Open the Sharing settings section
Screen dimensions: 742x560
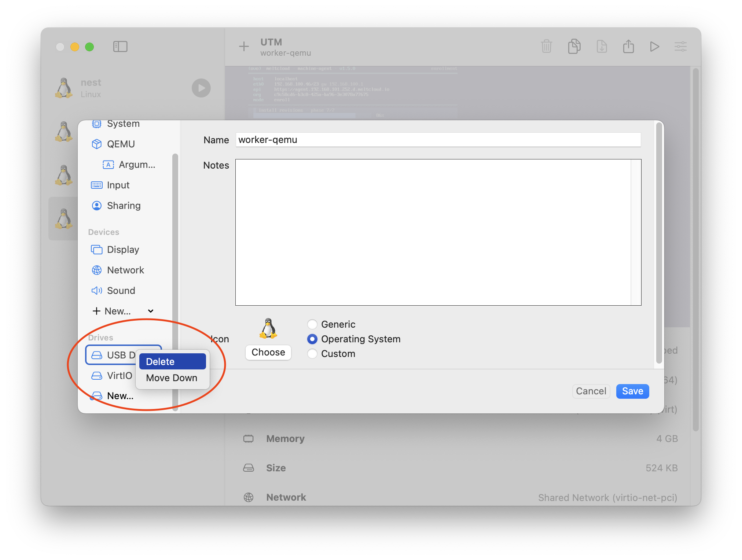click(124, 206)
